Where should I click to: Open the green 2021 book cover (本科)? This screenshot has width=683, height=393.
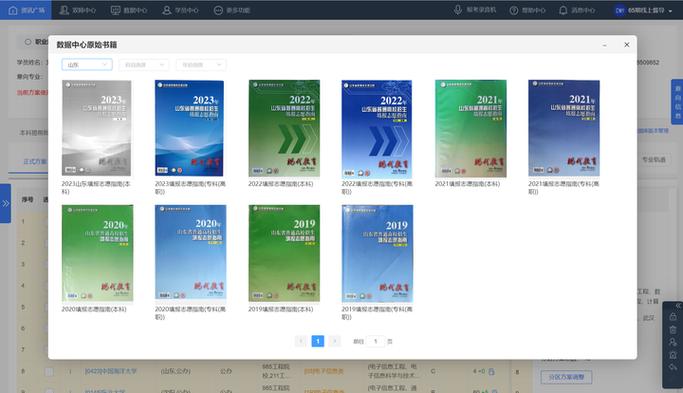470,128
